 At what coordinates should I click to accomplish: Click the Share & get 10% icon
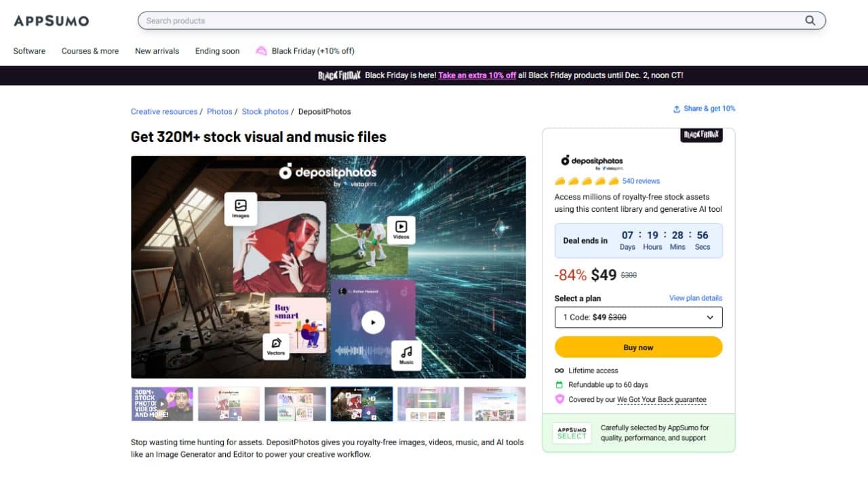pos(676,109)
